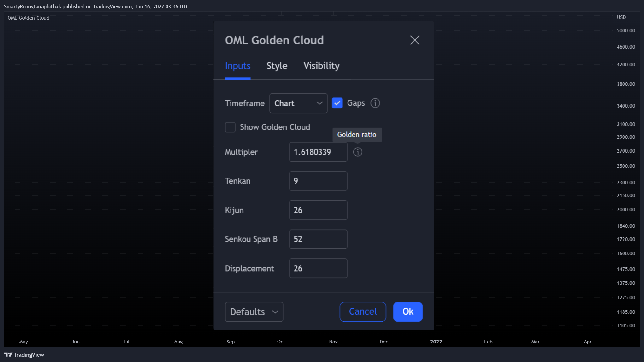This screenshot has width=644, height=362.
Task: Switch to the Inputs tab
Action: coord(238,66)
